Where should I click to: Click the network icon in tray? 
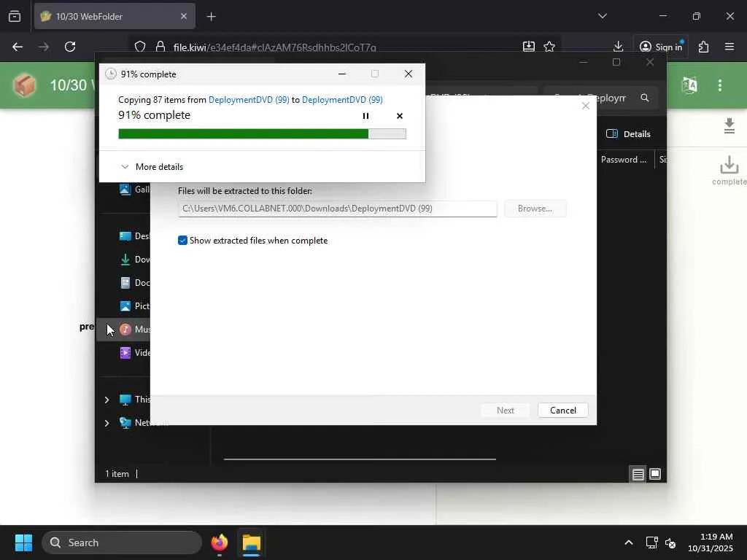pyautogui.click(x=651, y=542)
